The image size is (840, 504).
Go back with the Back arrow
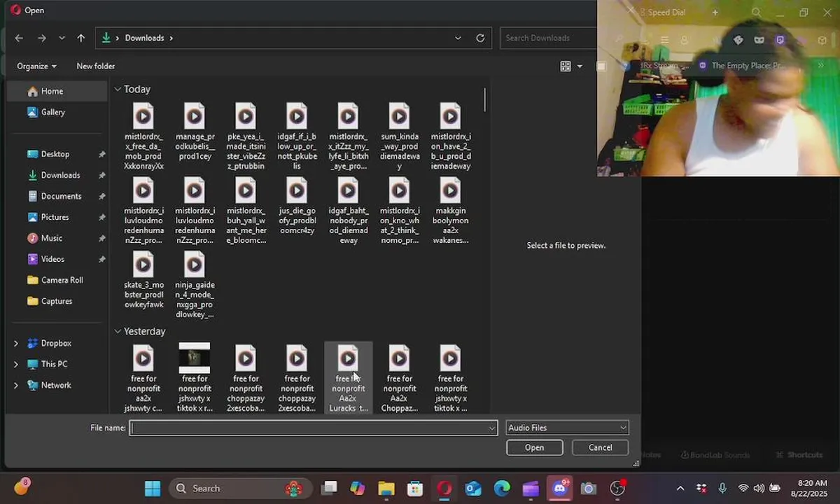coord(19,38)
